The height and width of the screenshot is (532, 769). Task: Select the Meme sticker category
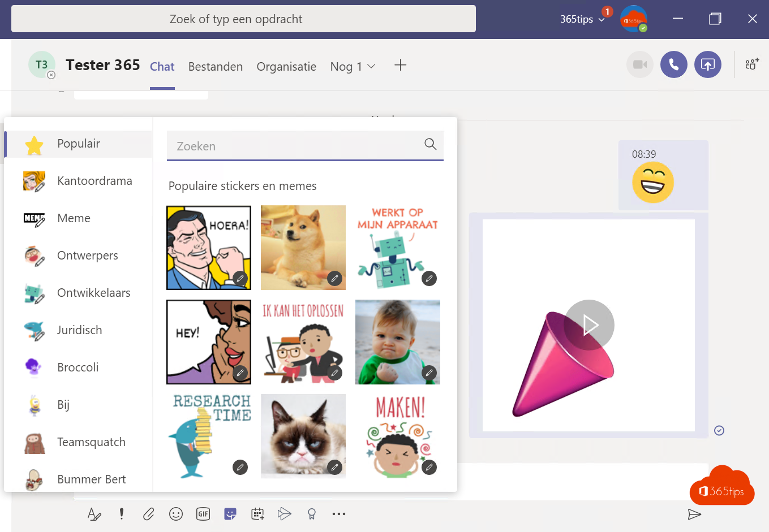pyautogui.click(x=73, y=218)
